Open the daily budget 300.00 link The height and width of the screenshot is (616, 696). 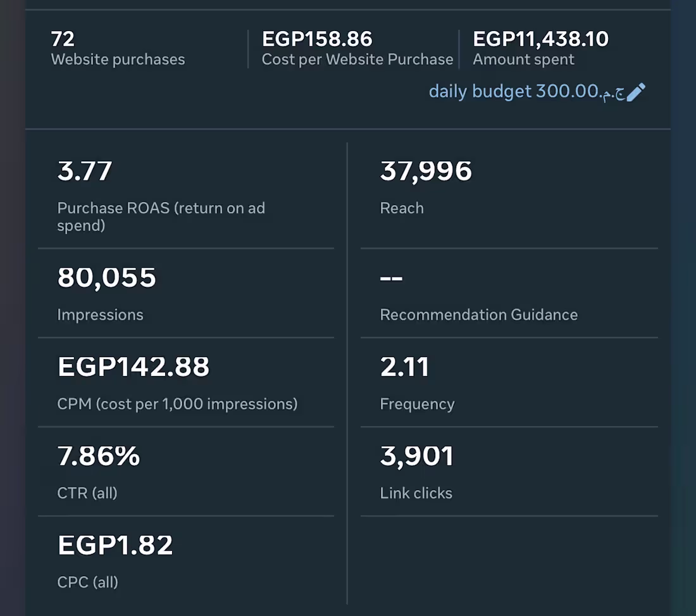526,92
